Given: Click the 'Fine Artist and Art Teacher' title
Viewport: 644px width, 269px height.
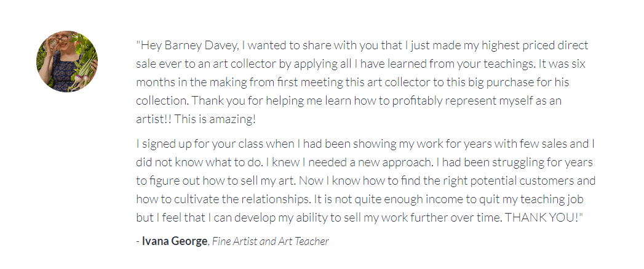Looking at the screenshot, I should click(x=270, y=241).
